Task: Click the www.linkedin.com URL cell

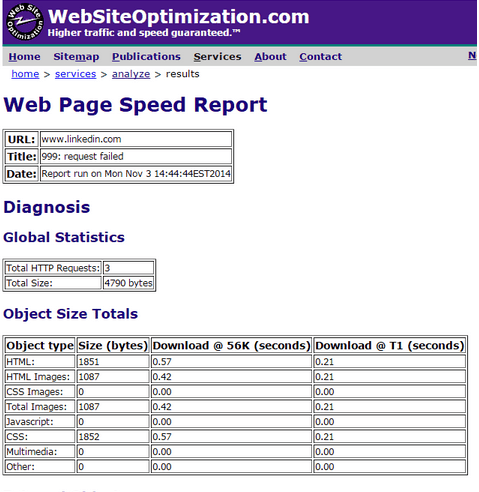Action: 136,139
